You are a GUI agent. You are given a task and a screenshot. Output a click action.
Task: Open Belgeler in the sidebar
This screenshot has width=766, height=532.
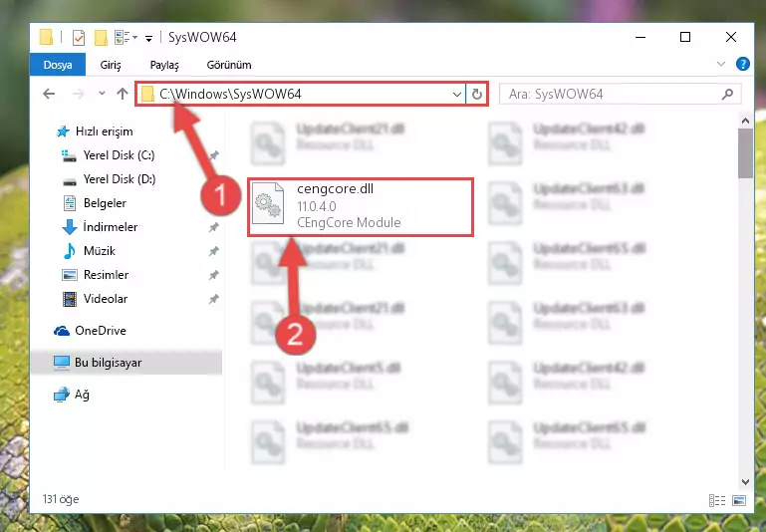click(105, 203)
